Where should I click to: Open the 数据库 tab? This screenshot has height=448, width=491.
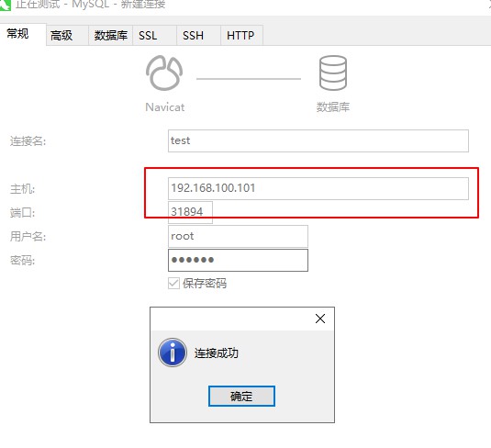111,36
